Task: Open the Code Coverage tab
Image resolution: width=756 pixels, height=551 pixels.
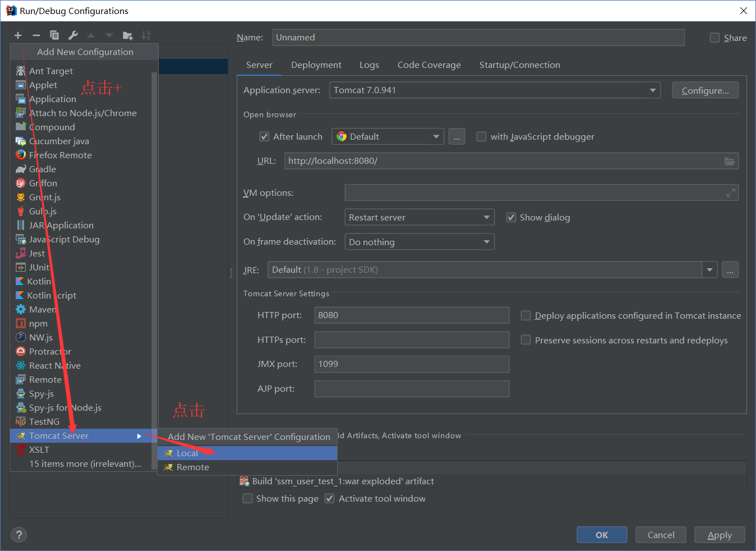Action: tap(429, 65)
